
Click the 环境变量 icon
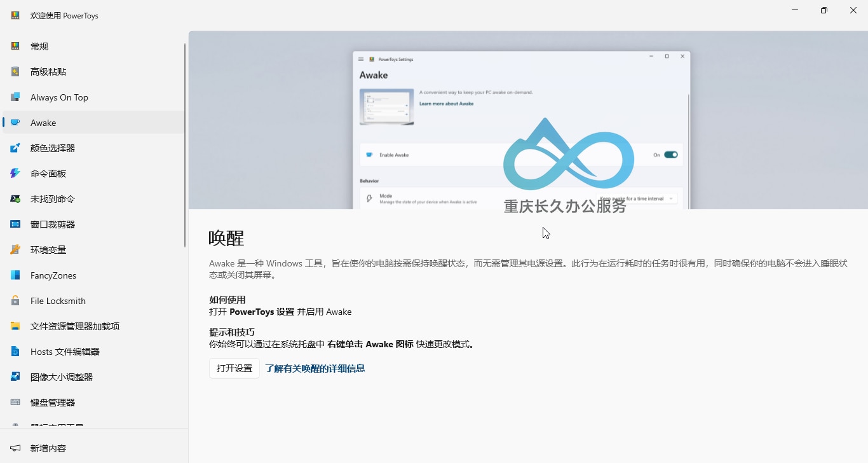pos(15,250)
